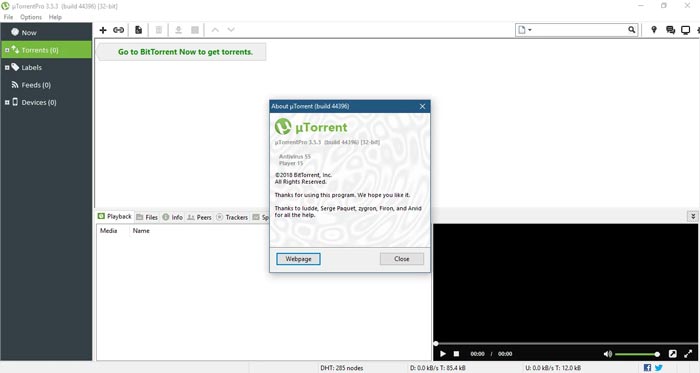Open the Now section in sidebar

coord(46,33)
